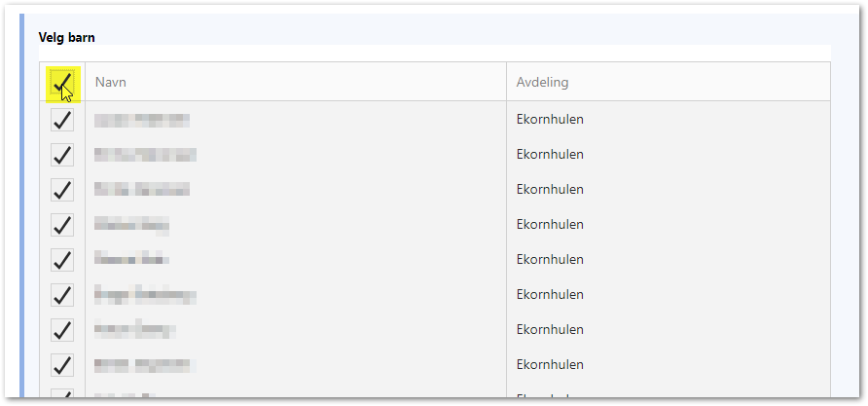The height and width of the screenshot is (406, 868).
Task: Sort by the Avdeling column header
Action: [x=543, y=83]
